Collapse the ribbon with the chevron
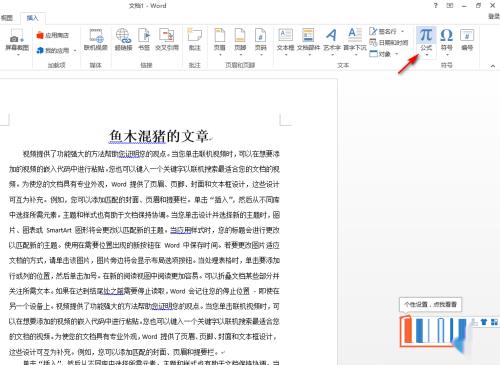The height and width of the screenshot is (365, 500). (493, 66)
